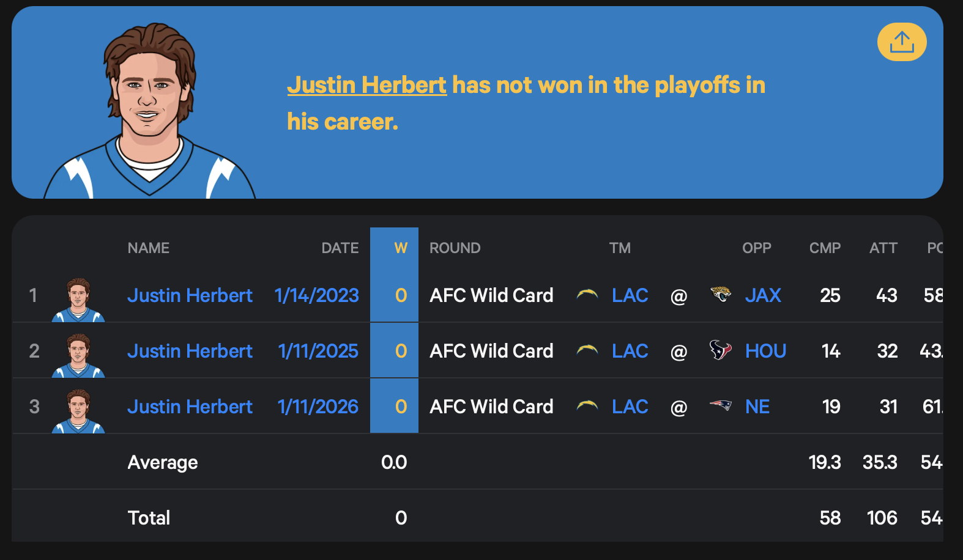Sort table by the ATT column header
The width and height of the screenshot is (963, 560).
pyautogui.click(x=883, y=248)
